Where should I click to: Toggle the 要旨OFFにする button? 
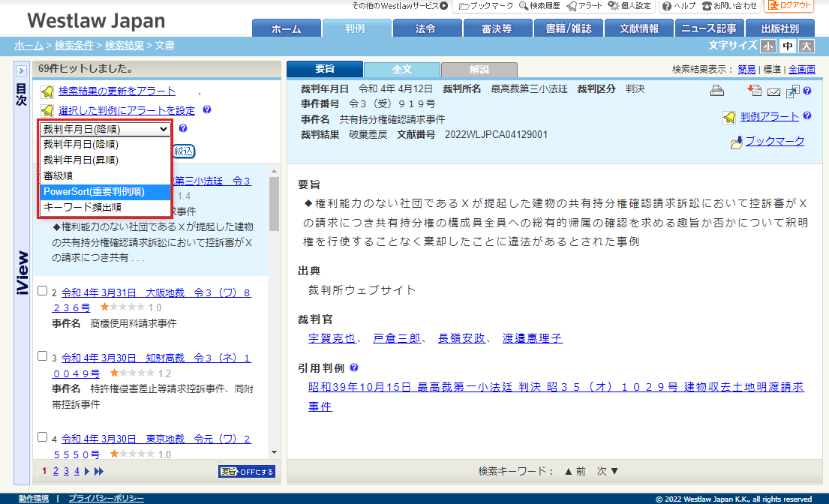click(x=247, y=472)
